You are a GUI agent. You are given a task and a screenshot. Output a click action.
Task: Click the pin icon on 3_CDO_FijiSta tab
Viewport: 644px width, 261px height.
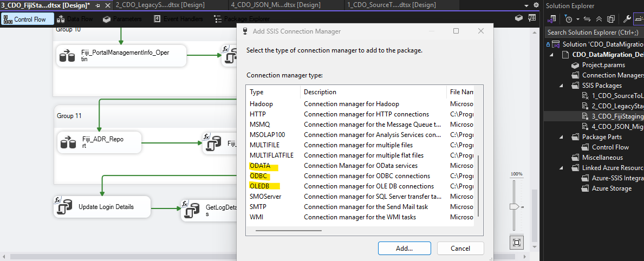tap(97, 5)
